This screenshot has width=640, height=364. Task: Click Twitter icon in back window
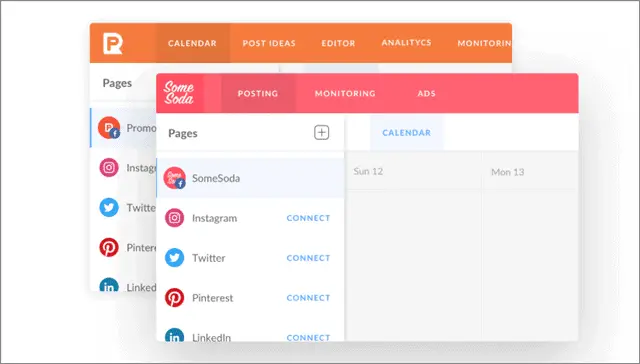pos(109,207)
